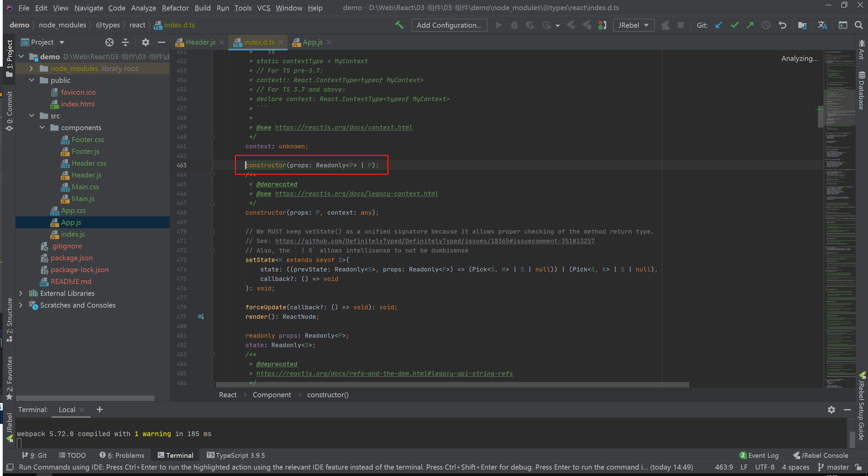868x476 pixels.
Task: Toggle the Structure tool window sidebar button
Action: tap(9, 320)
